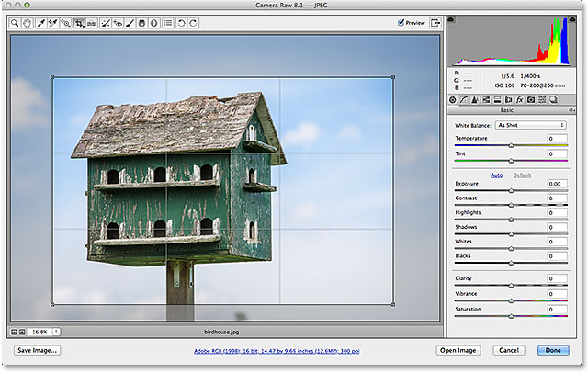Open the Camera Raw preferences dialog
The image size is (588, 373).
[x=168, y=23]
